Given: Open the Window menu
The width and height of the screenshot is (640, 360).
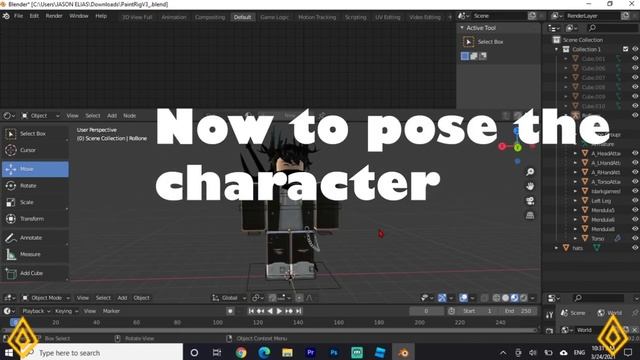Looking at the screenshot, I should pos(79,16).
